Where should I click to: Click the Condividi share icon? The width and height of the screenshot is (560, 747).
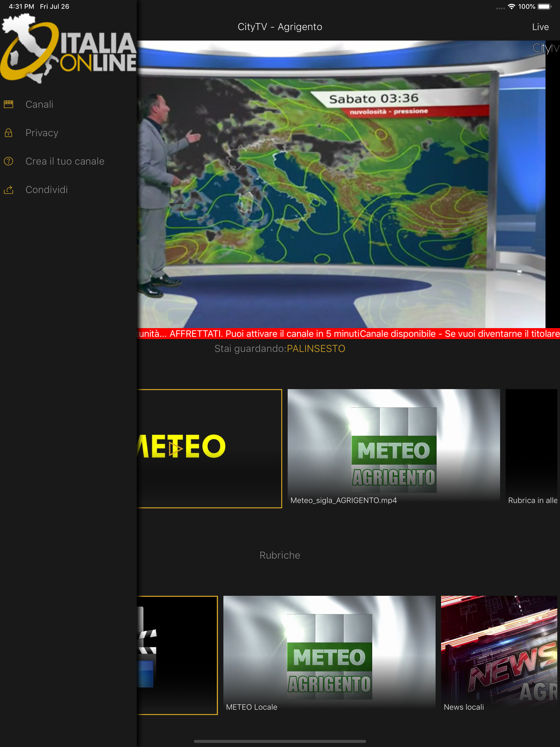point(8,190)
